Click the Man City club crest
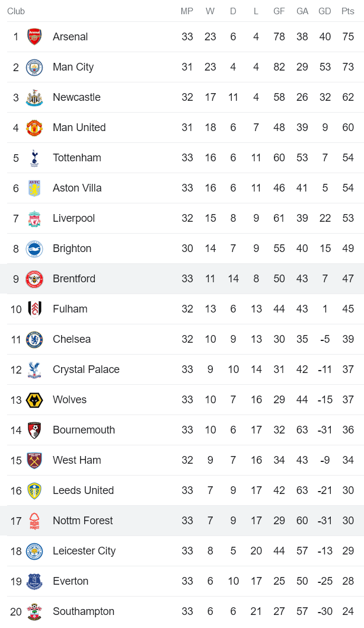Image resolution: width=364 pixels, height=628 pixels. pos(34,67)
